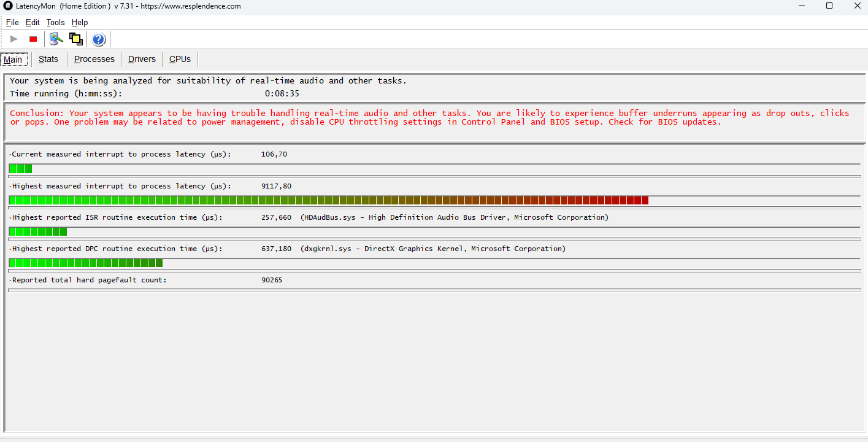Screen dimensions: 868x442
Task: Click the red Conclusion warning text
Action: 429,117
